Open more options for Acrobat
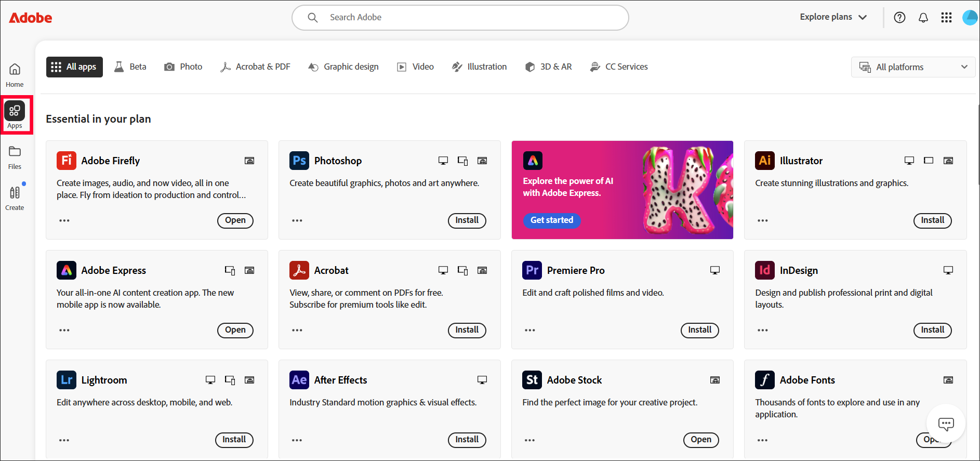 297,330
